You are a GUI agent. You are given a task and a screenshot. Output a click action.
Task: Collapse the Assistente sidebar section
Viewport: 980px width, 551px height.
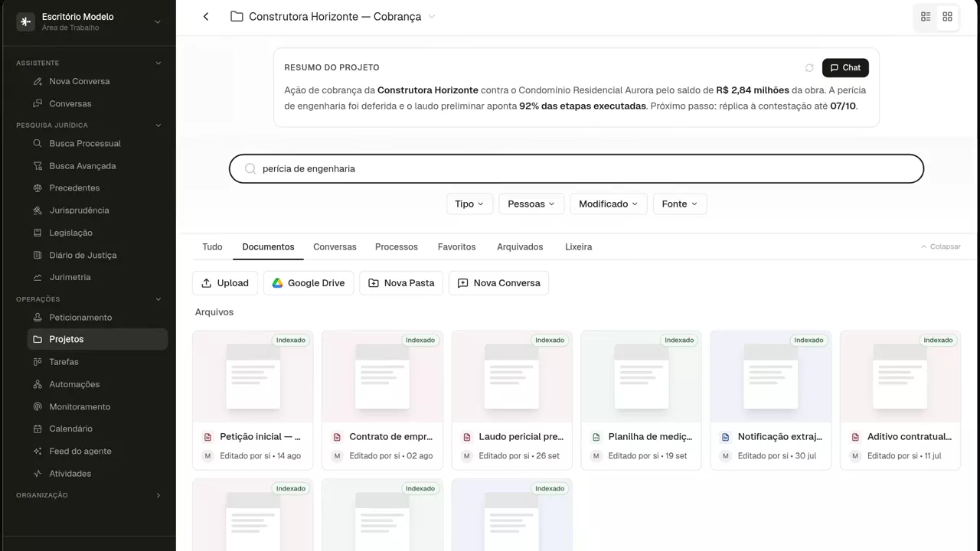tap(158, 63)
